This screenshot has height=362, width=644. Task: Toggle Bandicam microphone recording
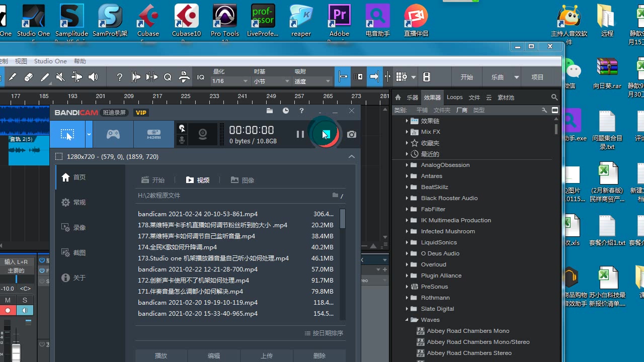182,140
